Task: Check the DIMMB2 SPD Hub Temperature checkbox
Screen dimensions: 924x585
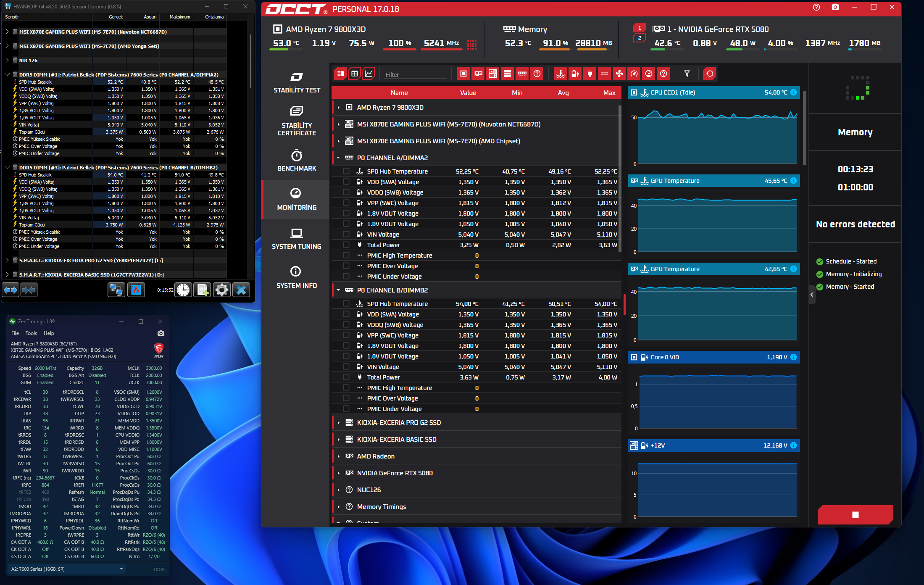Action: click(346, 304)
